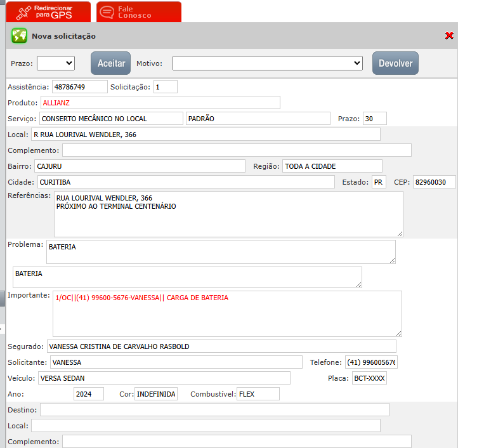The width and height of the screenshot is (484, 448).
Task: Select the Cor field INDEFINIDA
Action: coord(156,394)
